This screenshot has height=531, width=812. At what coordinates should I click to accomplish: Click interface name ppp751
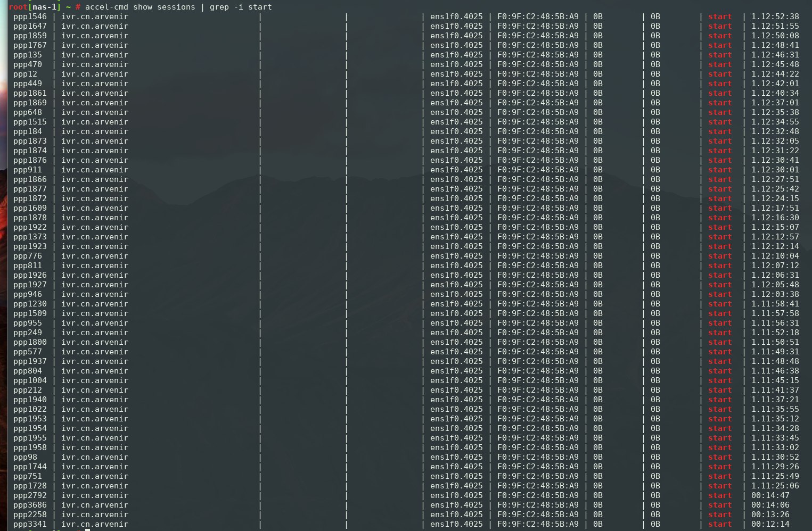(x=28, y=476)
